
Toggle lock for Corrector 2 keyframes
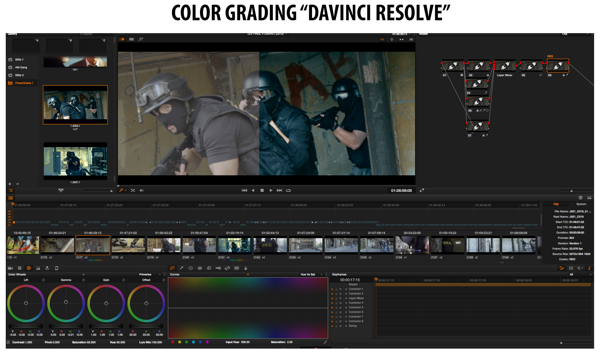tap(336, 294)
